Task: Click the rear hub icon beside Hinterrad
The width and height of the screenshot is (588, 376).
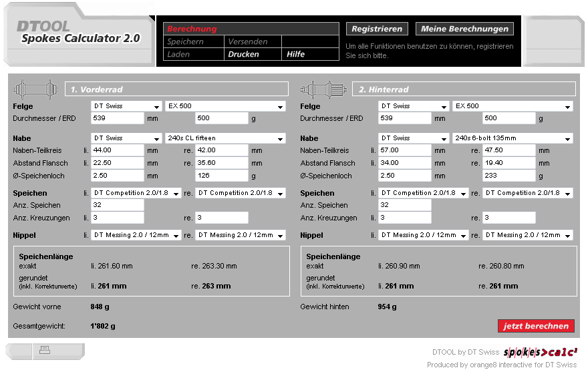Action: pos(323,88)
